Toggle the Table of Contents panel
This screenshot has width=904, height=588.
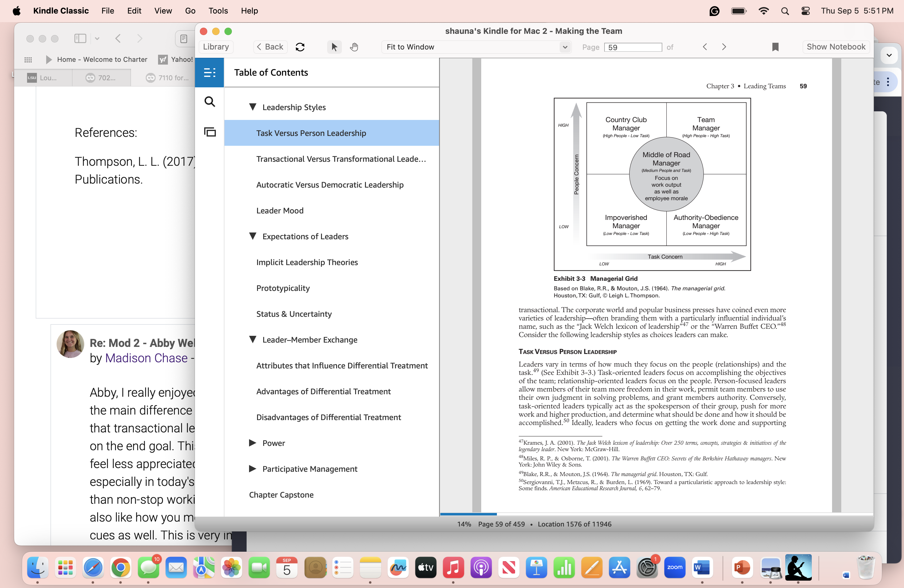coord(210,72)
